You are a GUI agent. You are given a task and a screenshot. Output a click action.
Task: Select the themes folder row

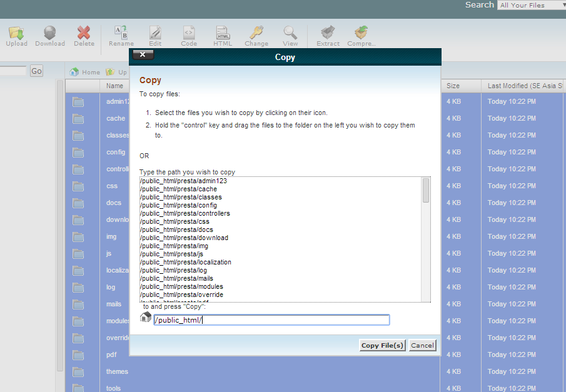pos(117,371)
